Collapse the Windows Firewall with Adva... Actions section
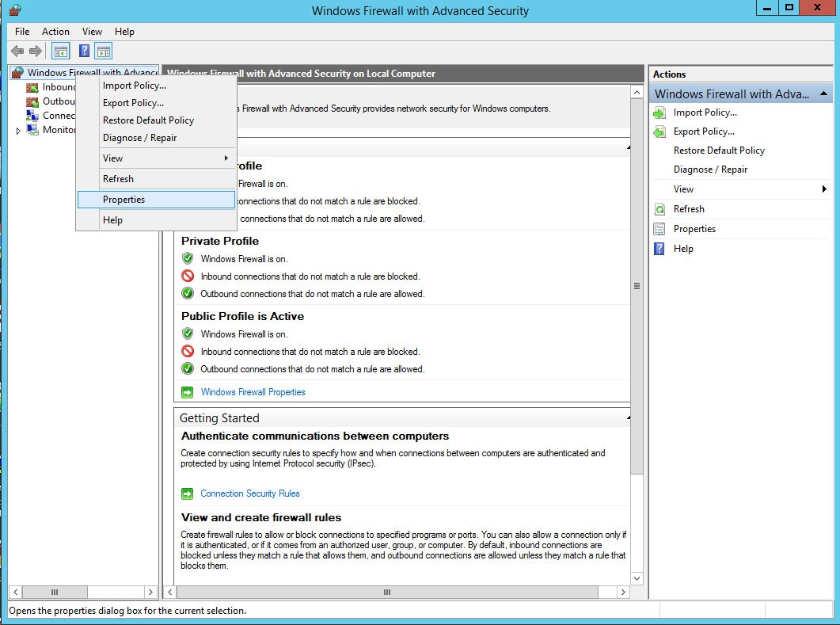This screenshot has width=840, height=625. tap(824, 93)
